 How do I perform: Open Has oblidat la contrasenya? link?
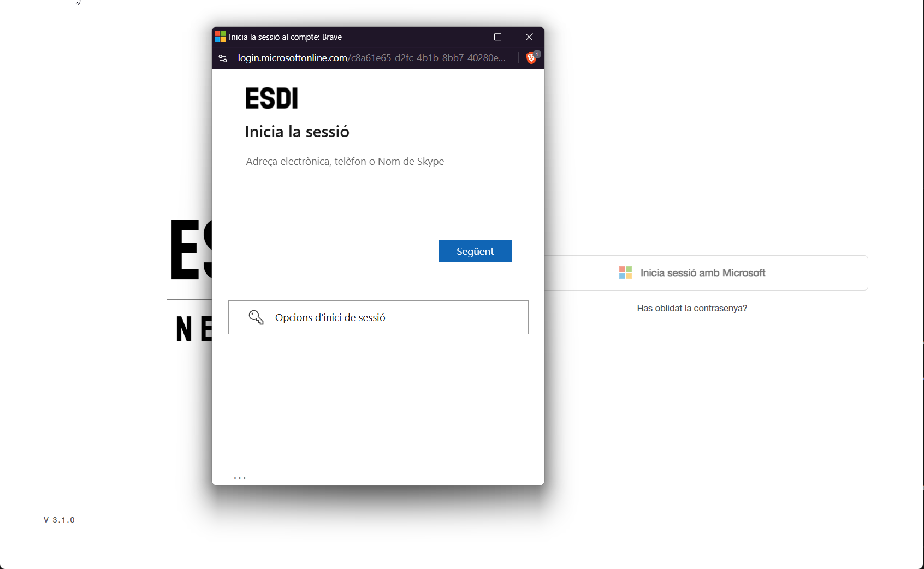[692, 308]
